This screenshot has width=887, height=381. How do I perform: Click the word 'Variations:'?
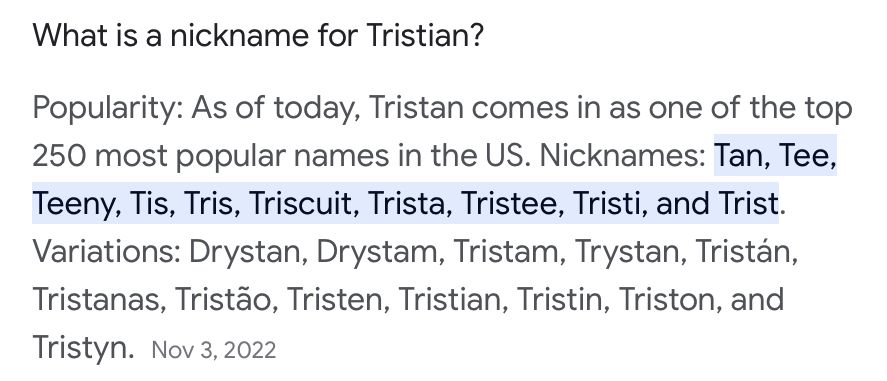pos(107,252)
